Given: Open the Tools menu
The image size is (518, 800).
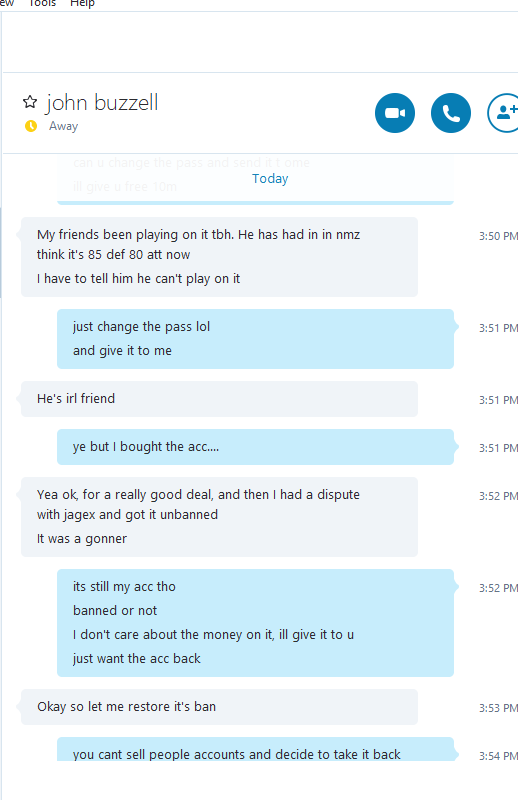Looking at the screenshot, I should click(42, 4).
